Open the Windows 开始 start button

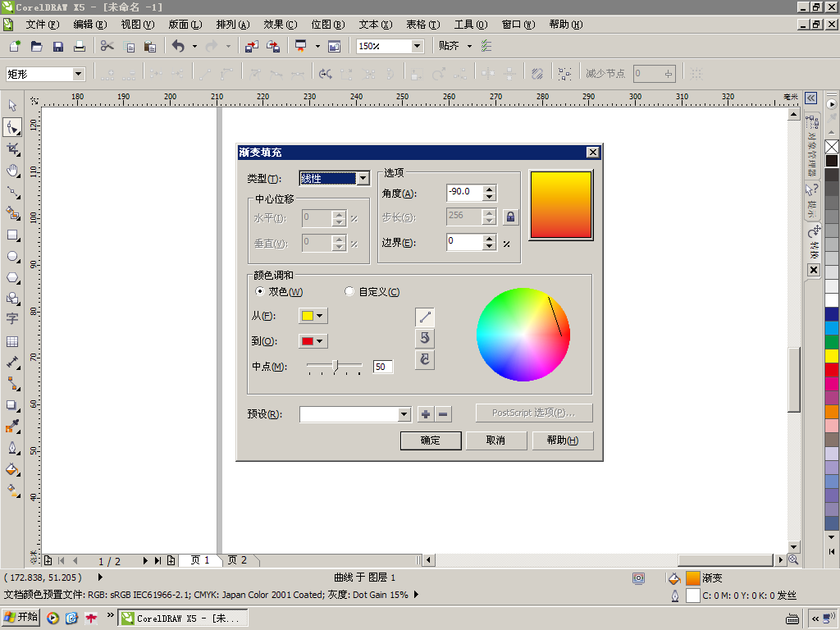[21, 618]
